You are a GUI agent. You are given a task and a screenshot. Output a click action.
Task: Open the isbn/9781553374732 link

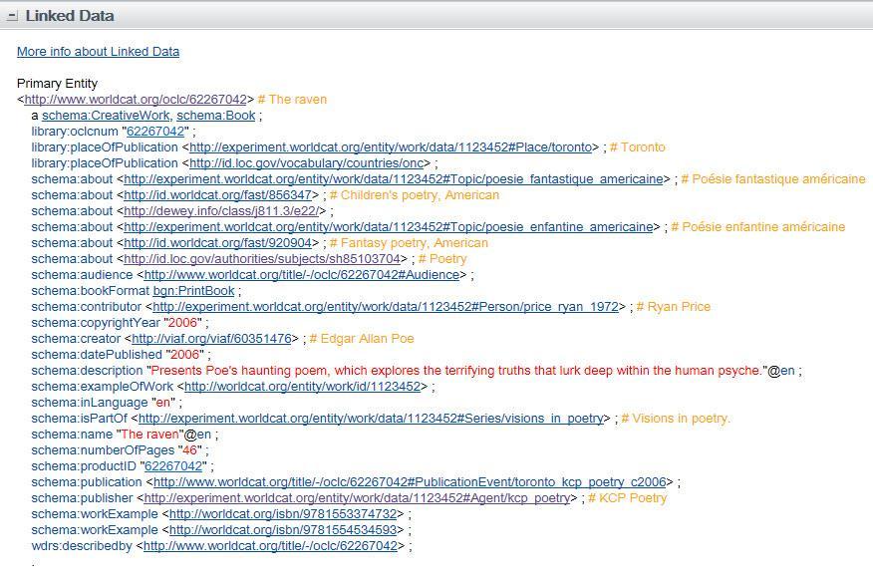[283, 514]
